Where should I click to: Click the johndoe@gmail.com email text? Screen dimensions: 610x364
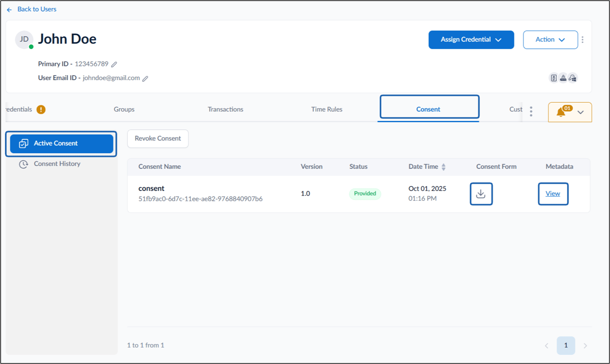[x=111, y=78]
